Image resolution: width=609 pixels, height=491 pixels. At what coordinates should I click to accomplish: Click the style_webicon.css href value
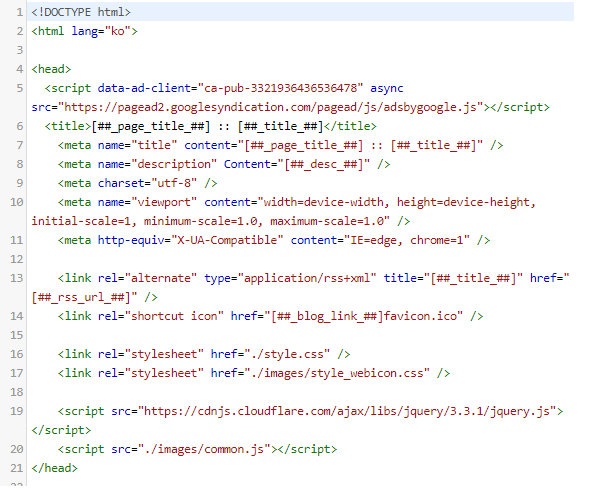(x=337, y=374)
